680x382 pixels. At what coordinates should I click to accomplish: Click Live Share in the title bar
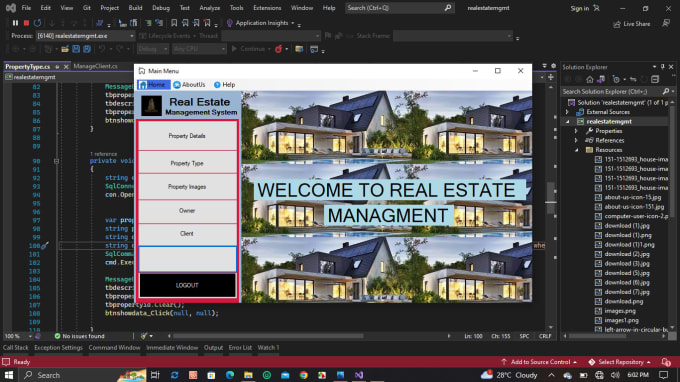click(631, 24)
